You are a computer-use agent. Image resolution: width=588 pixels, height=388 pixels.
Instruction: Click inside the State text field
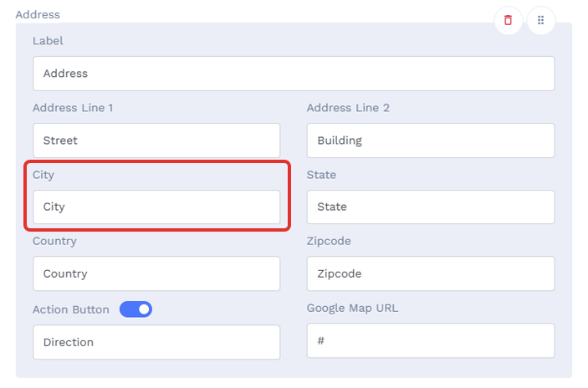pyautogui.click(x=431, y=207)
